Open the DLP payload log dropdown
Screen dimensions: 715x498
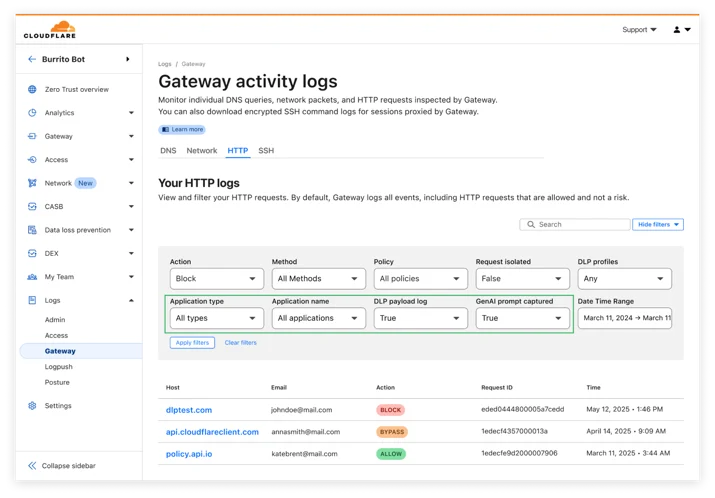click(420, 318)
